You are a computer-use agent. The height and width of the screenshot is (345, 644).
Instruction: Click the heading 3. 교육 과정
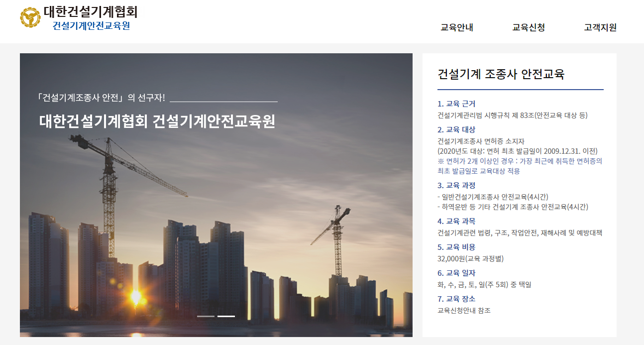pos(456,185)
